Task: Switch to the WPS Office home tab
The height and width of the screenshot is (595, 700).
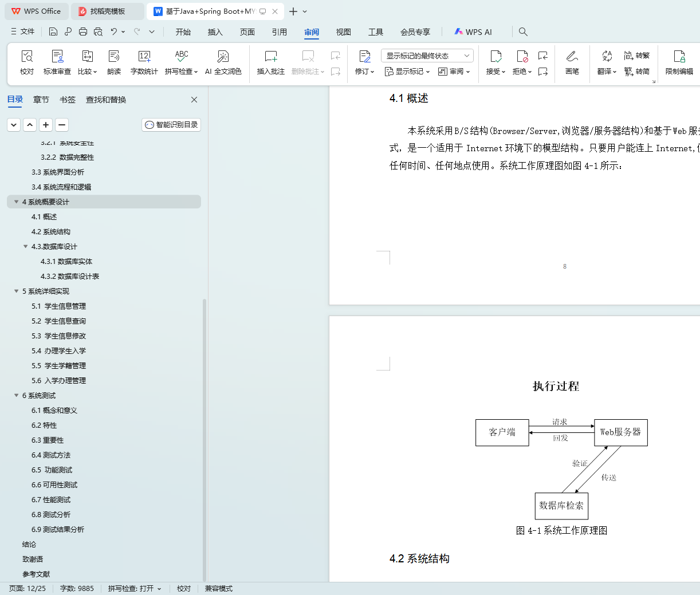Action: [36, 11]
